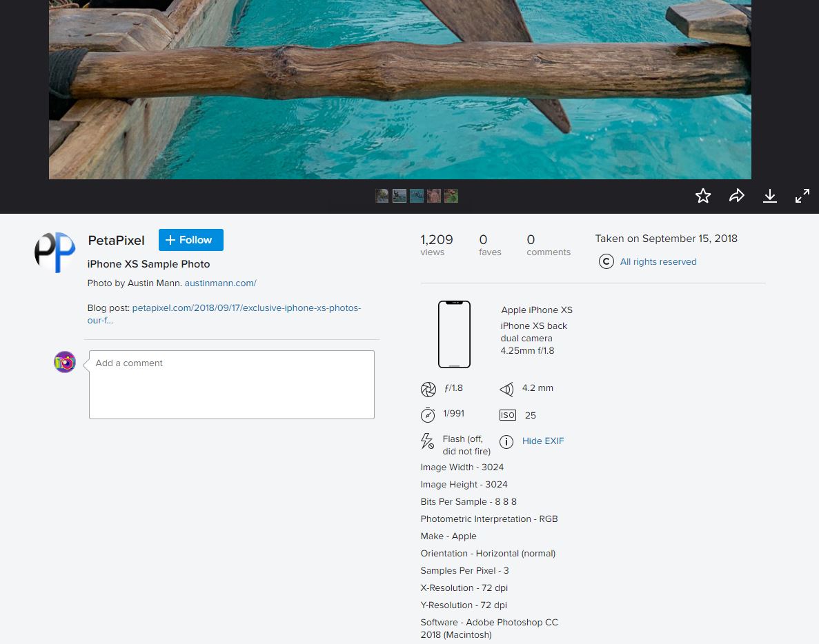Screen dimensions: 819x644
Task: Click the iPhone XS camera outline icon
Action: [454, 334]
